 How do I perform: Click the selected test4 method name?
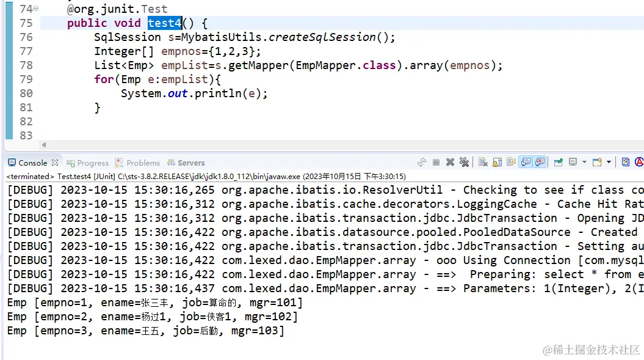pos(165,23)
